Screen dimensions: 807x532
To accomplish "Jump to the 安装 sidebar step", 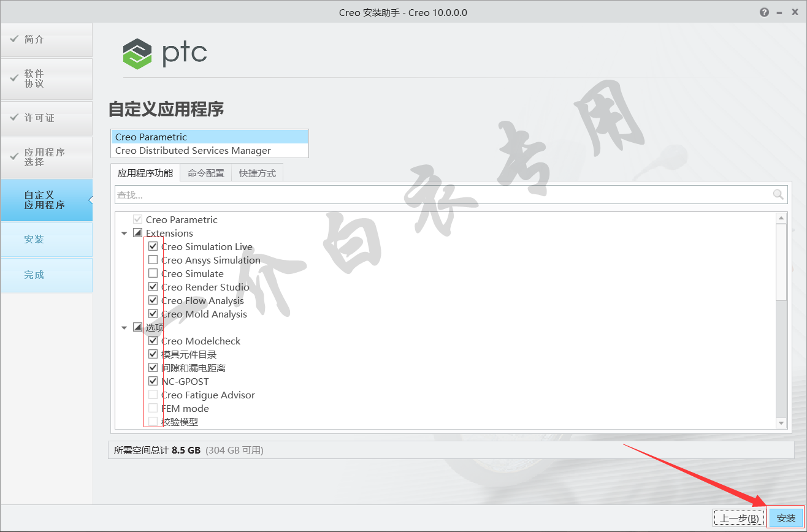I will [47, 240].
